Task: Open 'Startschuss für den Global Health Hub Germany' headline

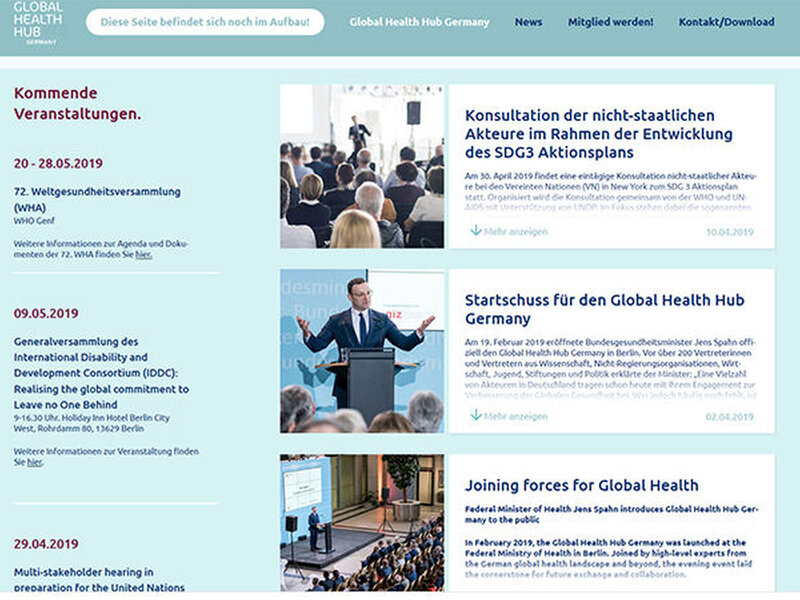Action: click(605, 309)
